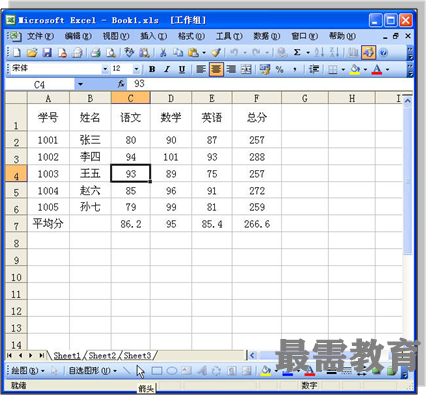
Task: Open the 编辑 menu
Action: pos(78,36)
